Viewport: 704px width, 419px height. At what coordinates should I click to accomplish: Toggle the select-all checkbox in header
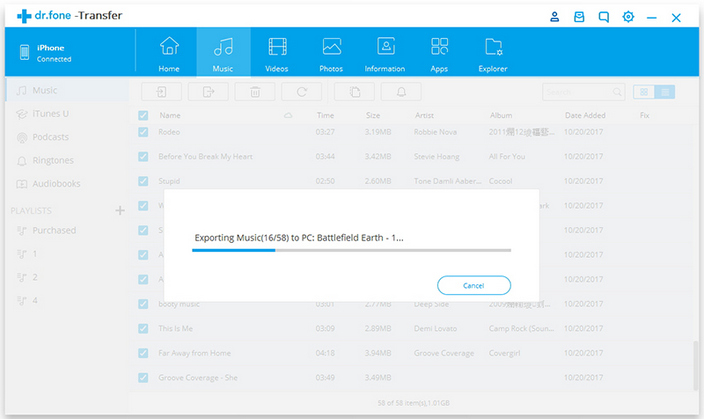pos(143,116)
